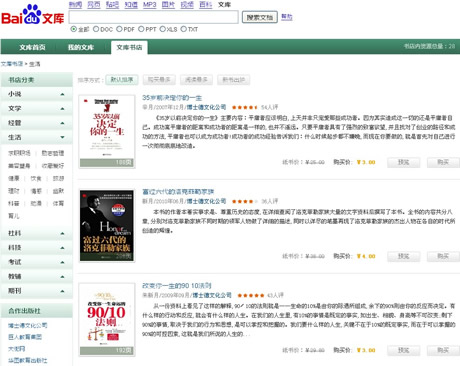Image resolution: width=460 pixels, height=366 pixels.
Task: Open the 百科 top link
Action: tap(206, 5)
